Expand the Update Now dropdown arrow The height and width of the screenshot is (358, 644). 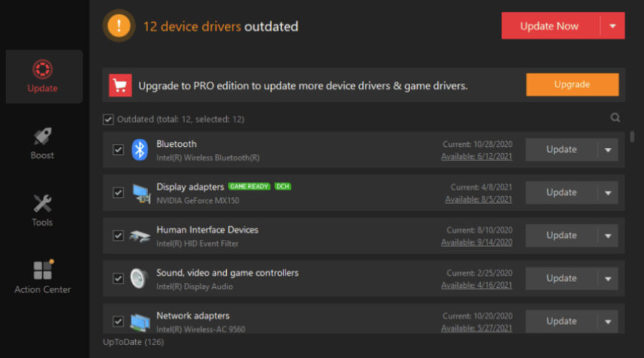(x=613, y=26)
